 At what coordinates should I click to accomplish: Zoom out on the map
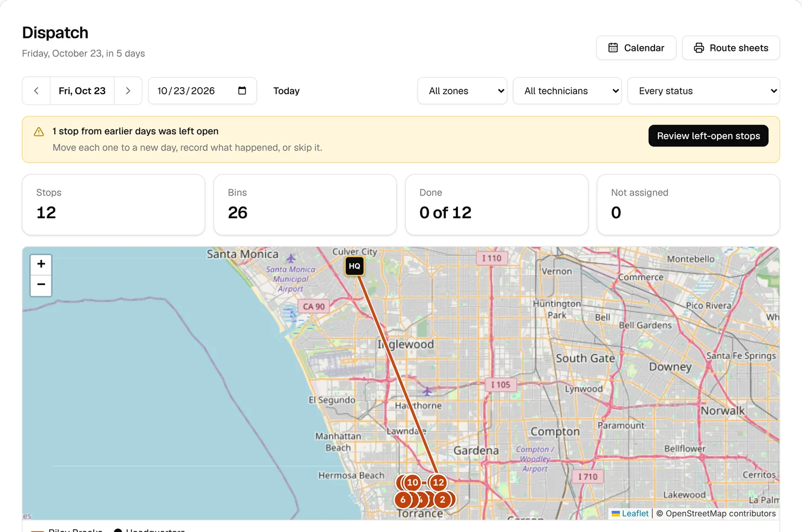tap(41, 285)
